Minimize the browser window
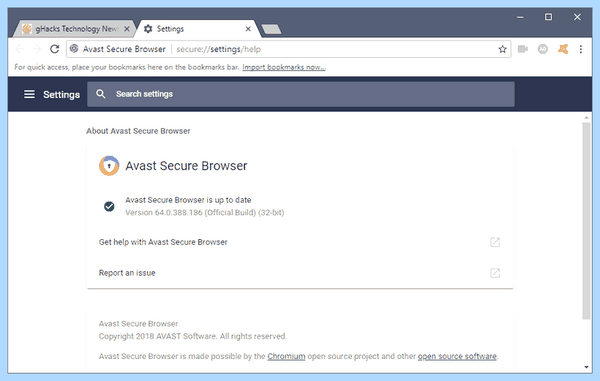This screenshot has width=600, height=381. pyautogui.click(x=520, y=17)
